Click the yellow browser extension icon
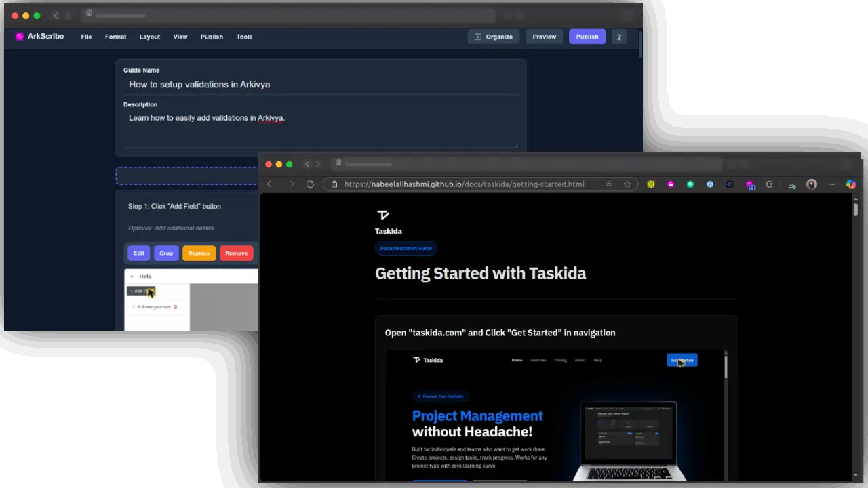Screen dimensions: 868x488 tap(651, 184)
